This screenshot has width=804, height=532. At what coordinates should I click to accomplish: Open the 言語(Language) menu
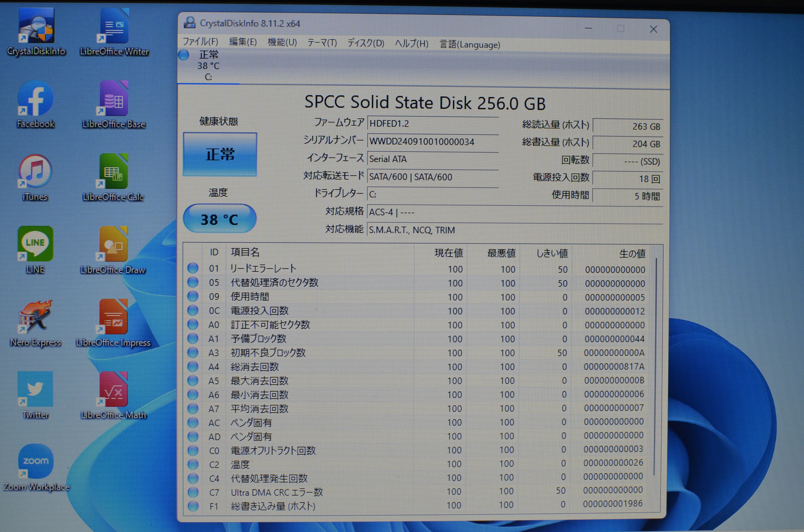click(470, 45)
